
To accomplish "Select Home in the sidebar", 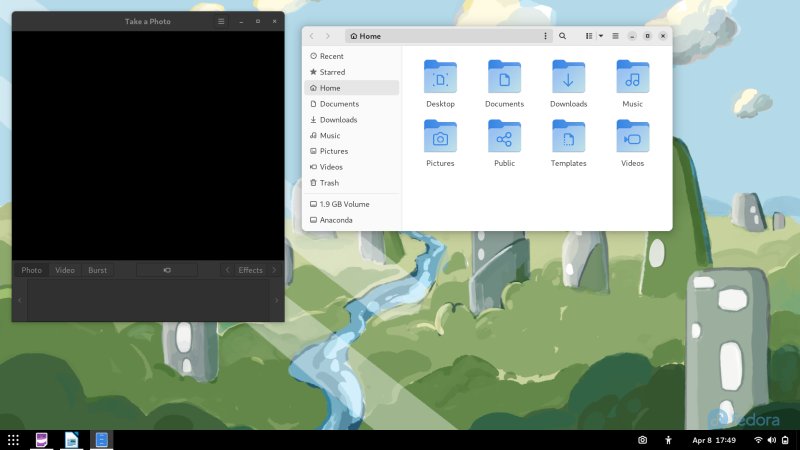I will (x=352, y=88).
